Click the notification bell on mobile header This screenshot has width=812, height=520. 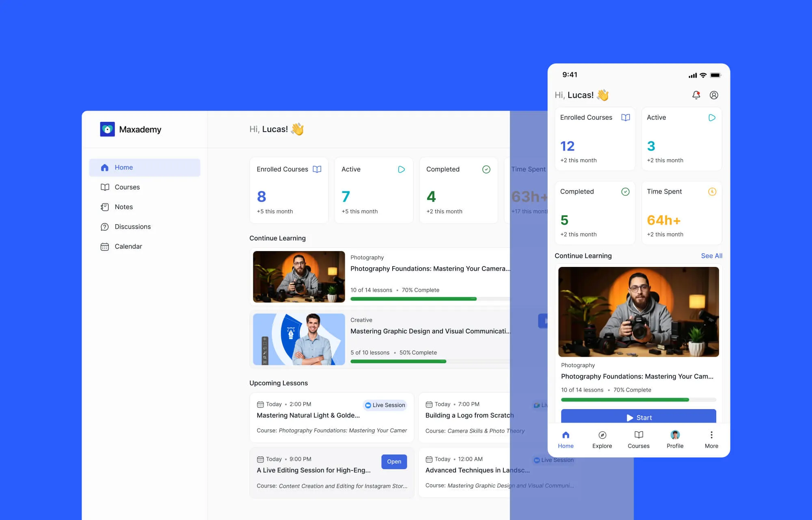tap(696, 95)
